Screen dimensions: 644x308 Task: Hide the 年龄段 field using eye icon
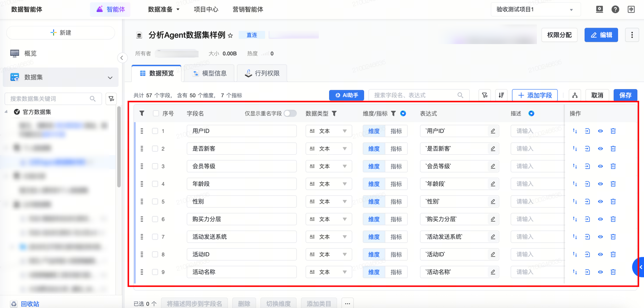(600, 184)
